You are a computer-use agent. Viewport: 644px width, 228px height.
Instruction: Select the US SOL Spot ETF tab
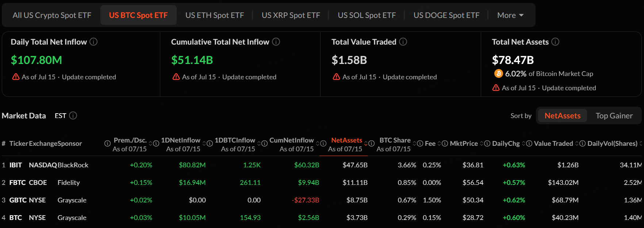click(367, 15)
